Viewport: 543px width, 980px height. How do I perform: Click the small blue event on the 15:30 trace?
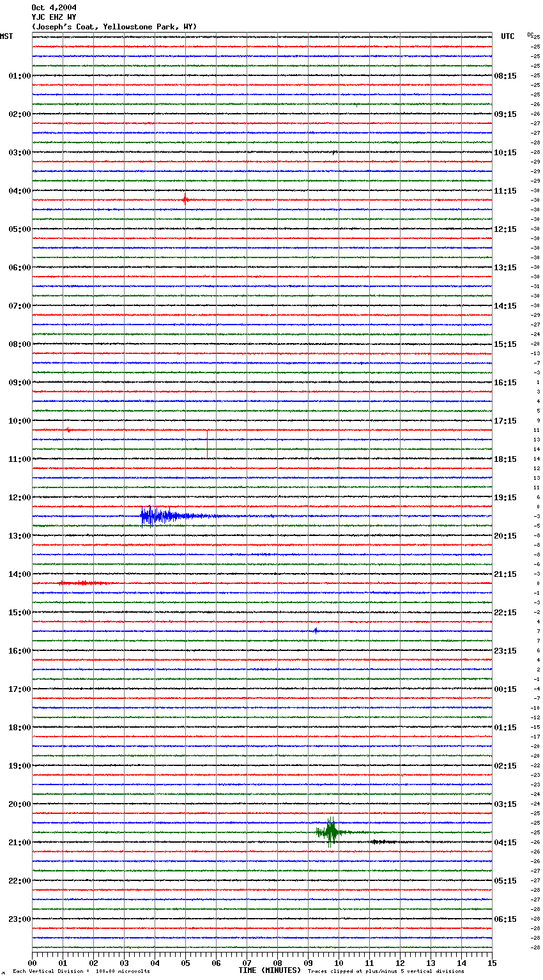click(x=316, y=631)
